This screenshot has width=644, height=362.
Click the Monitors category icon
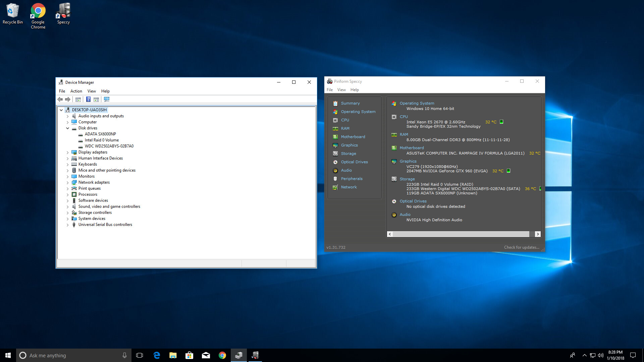pos(74,176)
